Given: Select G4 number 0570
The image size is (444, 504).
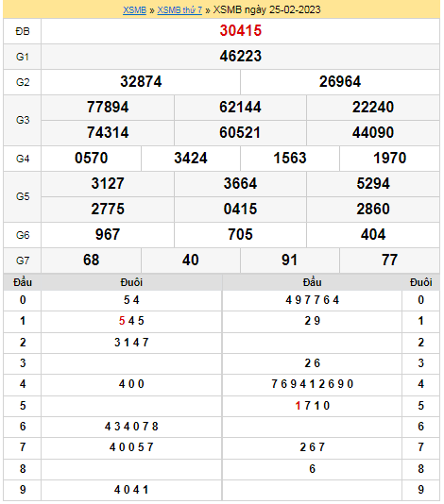Looking at the screenshot, I should 92,159.
